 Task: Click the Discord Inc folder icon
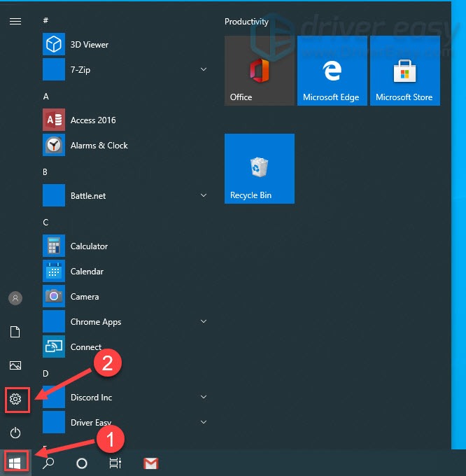click(x=54, y=397)
